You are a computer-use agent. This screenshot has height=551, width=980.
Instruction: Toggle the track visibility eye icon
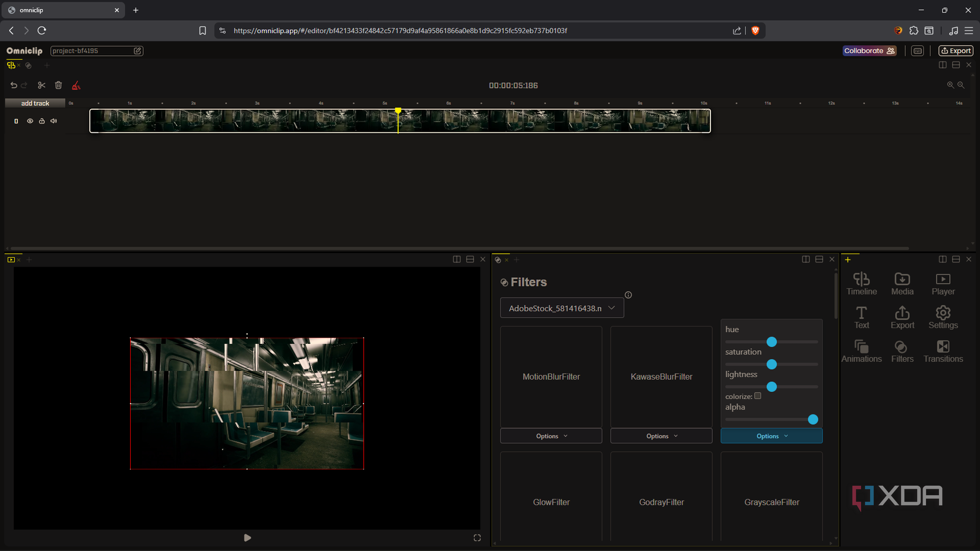pyautogui.click(x=29, y=121)
